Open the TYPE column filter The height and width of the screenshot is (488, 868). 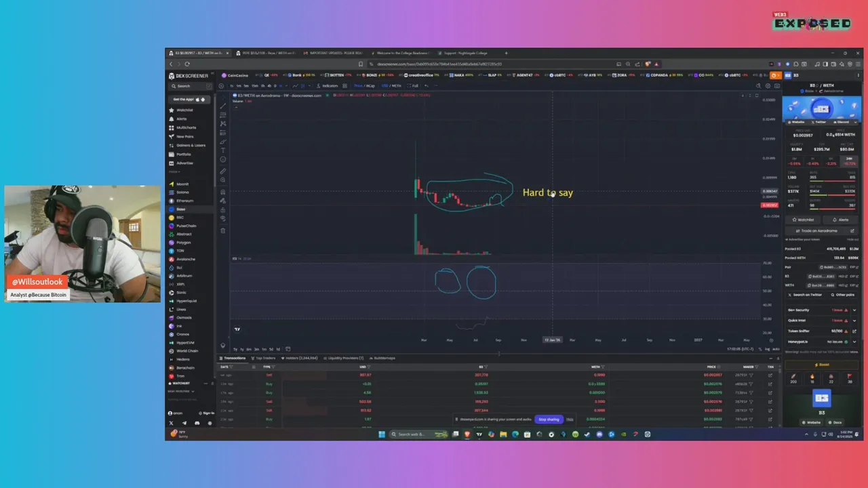[273, 367]
